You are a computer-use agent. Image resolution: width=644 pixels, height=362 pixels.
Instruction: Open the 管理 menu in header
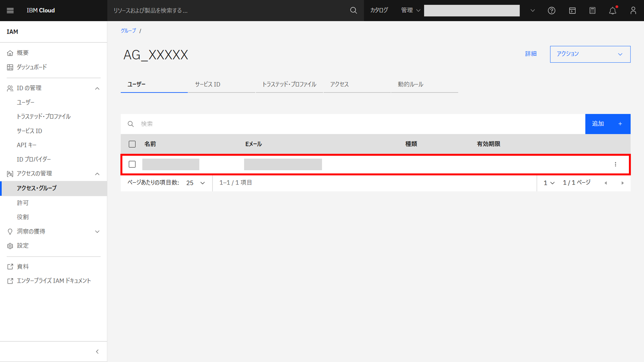(410, 10)
